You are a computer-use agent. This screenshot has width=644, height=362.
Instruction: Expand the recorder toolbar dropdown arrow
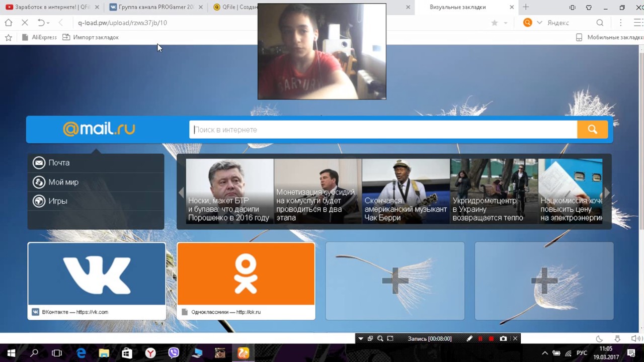361,339
